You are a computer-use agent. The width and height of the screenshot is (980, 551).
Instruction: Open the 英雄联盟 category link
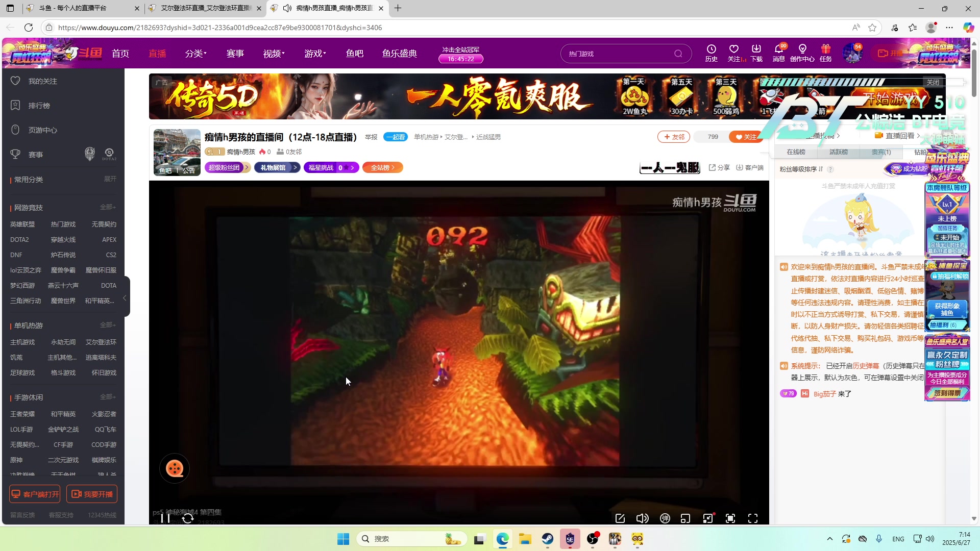(x=22, y=224)
